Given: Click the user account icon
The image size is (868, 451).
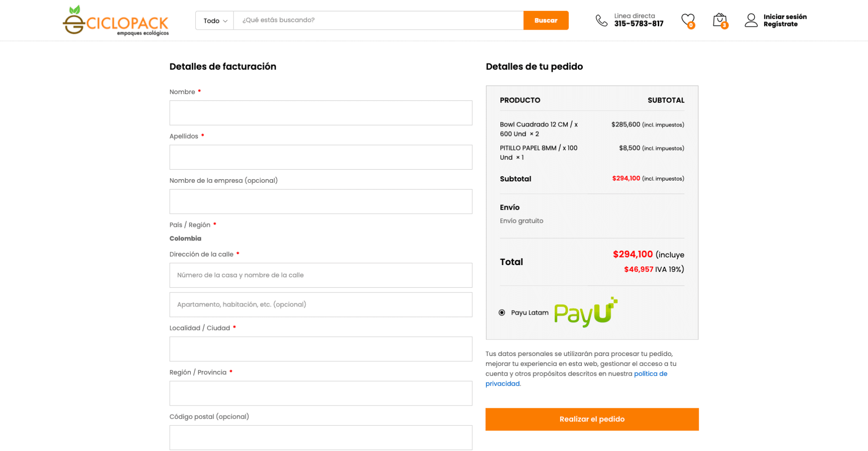Looking at the screenshot, I should pos(751,20).
